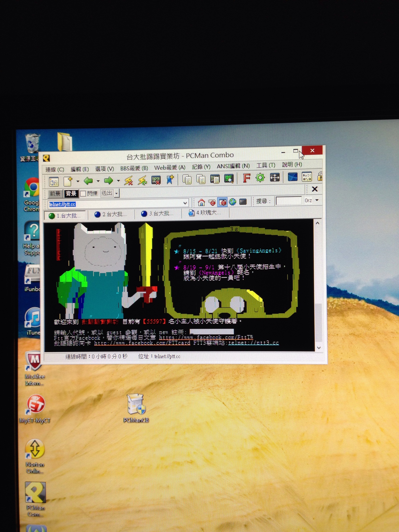
Task: Add bookmark with blue ribbon star icon
Action: coord(170,180)
